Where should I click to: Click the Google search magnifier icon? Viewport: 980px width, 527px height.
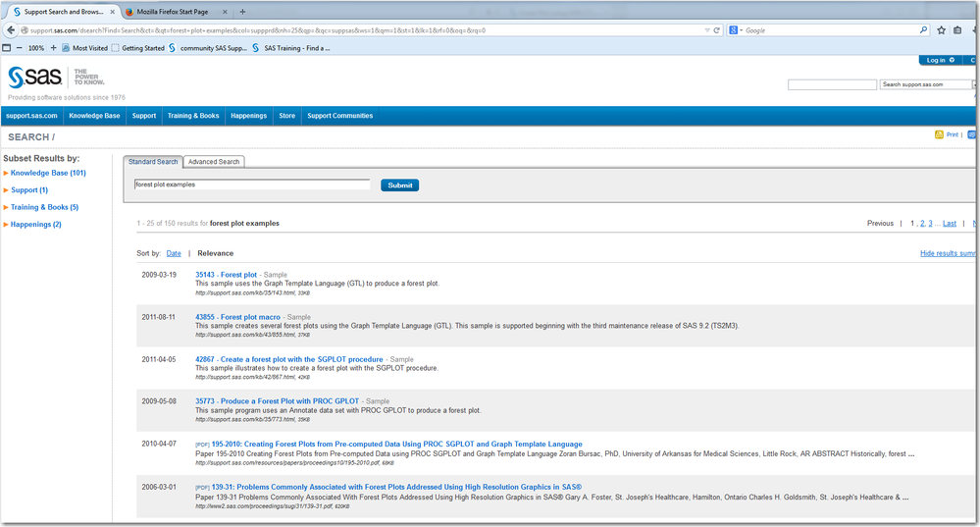click(923, 30)
